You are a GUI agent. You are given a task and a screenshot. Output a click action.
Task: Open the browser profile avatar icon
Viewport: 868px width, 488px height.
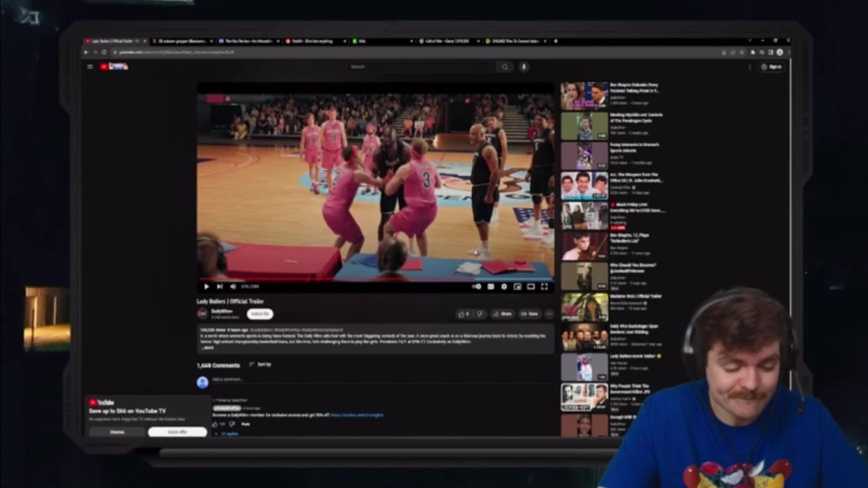click(x=779, y=52)
